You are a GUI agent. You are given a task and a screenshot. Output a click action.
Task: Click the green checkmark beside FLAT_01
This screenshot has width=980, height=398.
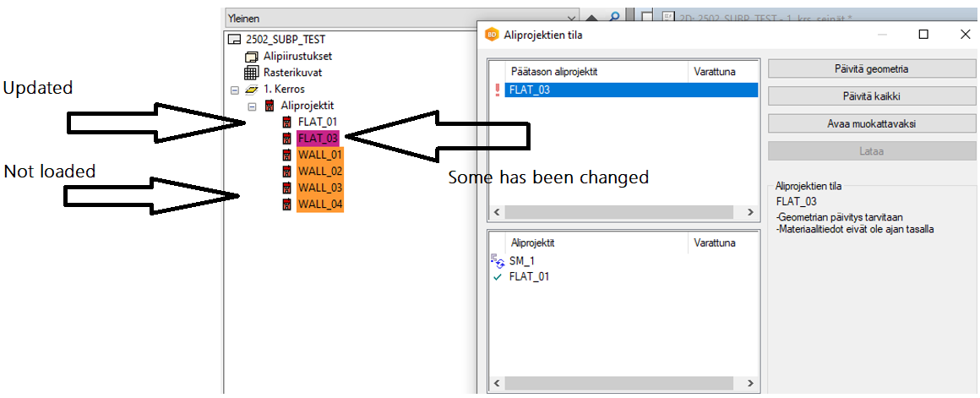(x=497, y=276)
